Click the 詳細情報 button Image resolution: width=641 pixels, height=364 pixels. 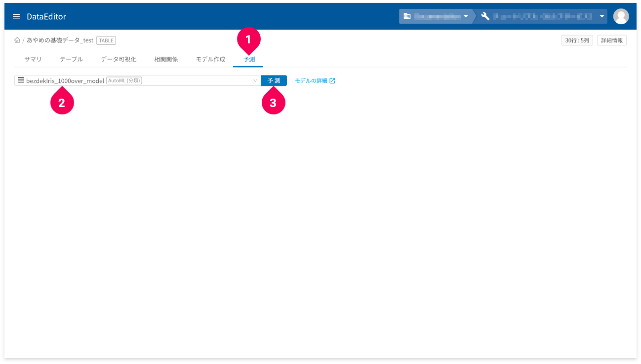[x=612, y=40]
